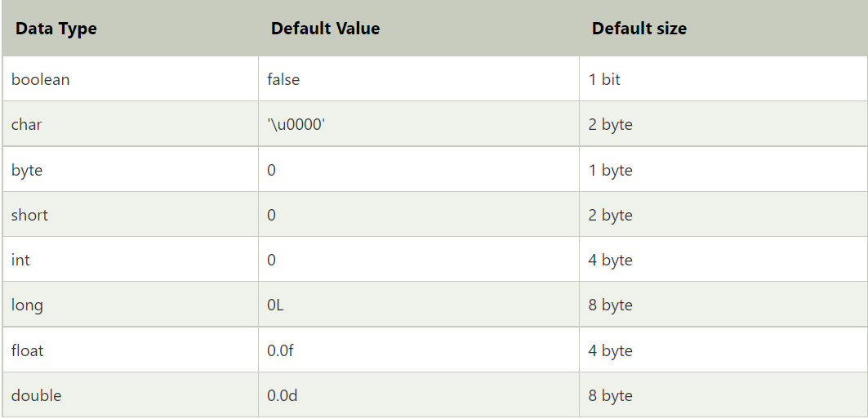The height and width of the screenshot is (419, 868).
Task: Click the 1 byte size cell
Action: [610, 170]
